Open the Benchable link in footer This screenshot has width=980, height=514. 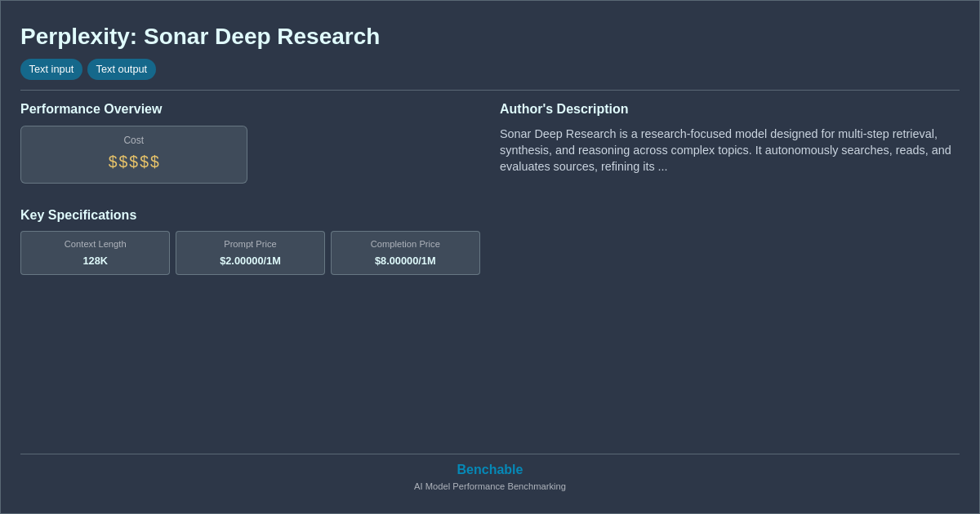point(490,470)
